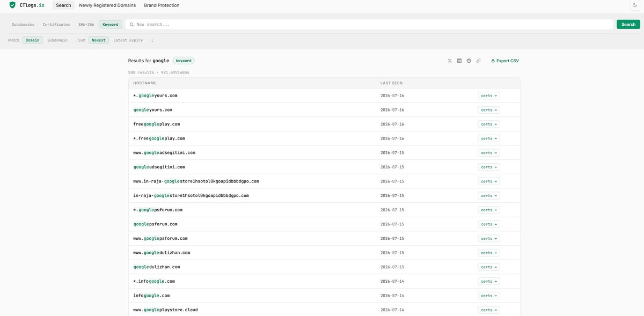Focus the New search input field

(369, 24)
